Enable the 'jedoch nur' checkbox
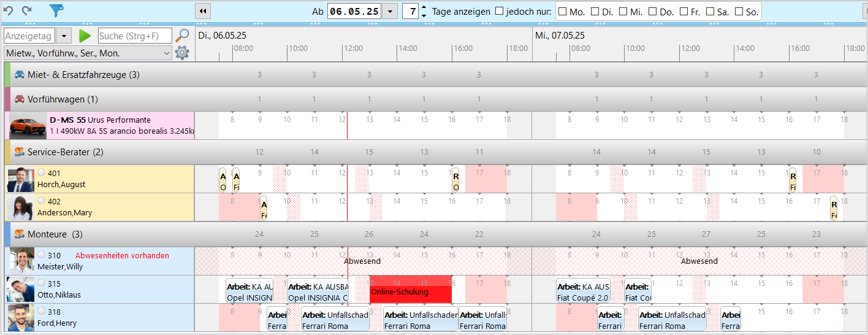868x335 pixels. [x=499, y=11]
